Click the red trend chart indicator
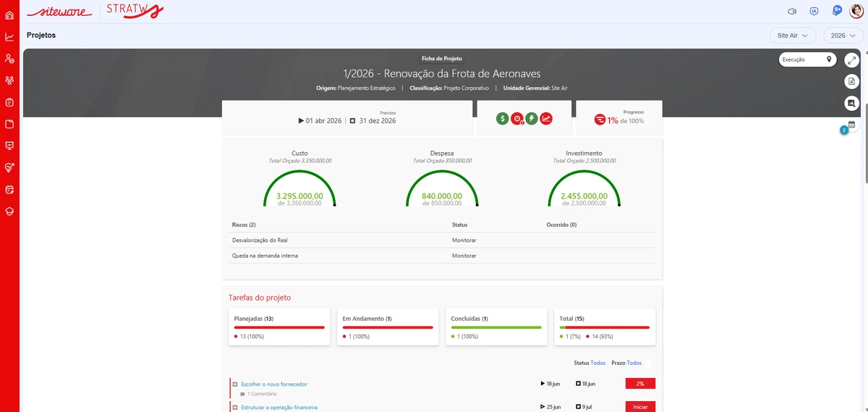Viewport: 868px width, 412px height. click(546, 119)
